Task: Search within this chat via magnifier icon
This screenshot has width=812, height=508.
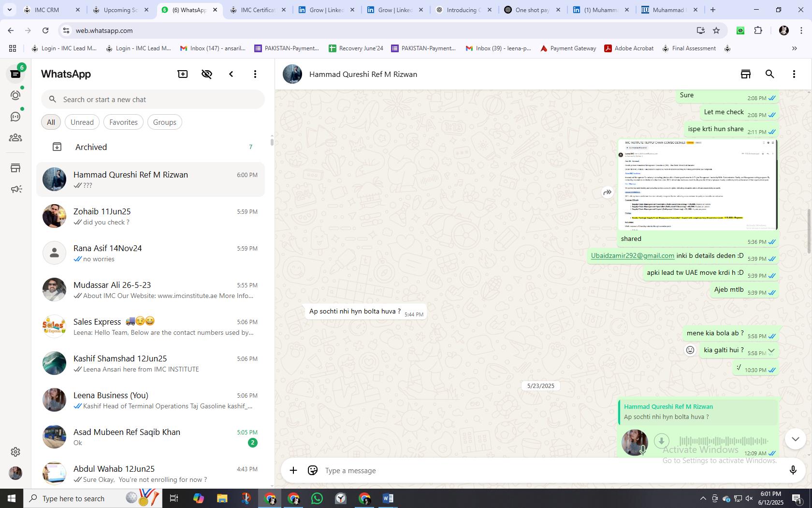Action: pos(770,74)
